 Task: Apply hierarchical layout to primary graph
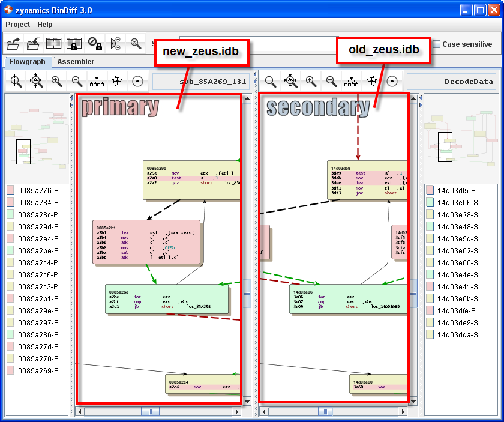pyautogui.click(x=97, y=82)
